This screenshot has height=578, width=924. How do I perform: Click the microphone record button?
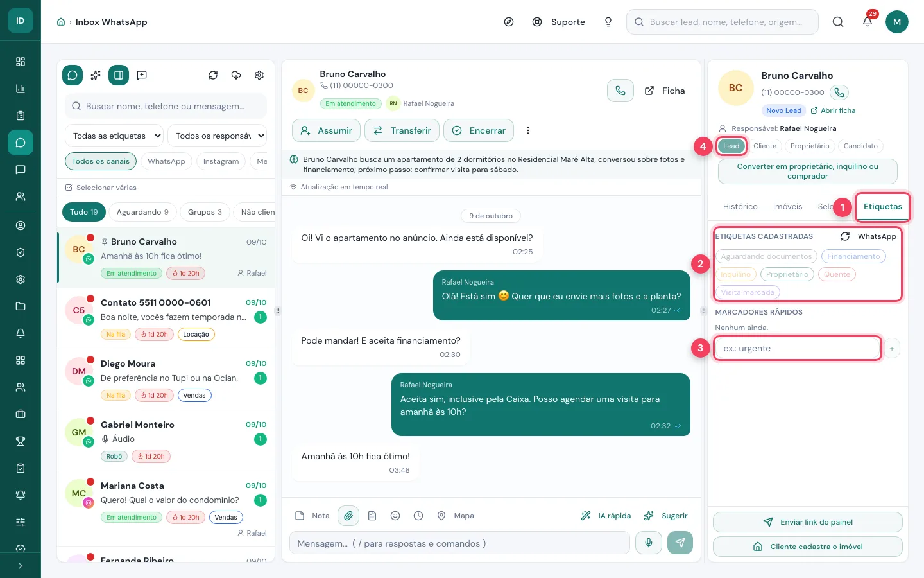(649, 543)
